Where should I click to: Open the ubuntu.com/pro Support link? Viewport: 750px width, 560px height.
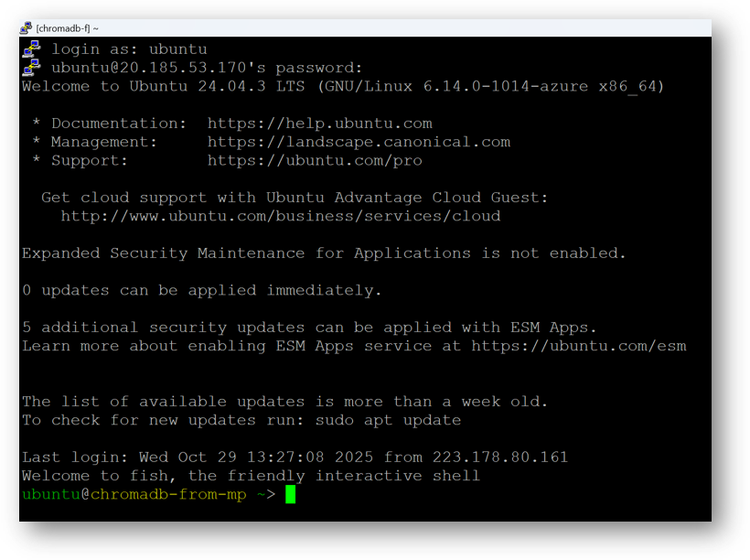tap(315, 160)
